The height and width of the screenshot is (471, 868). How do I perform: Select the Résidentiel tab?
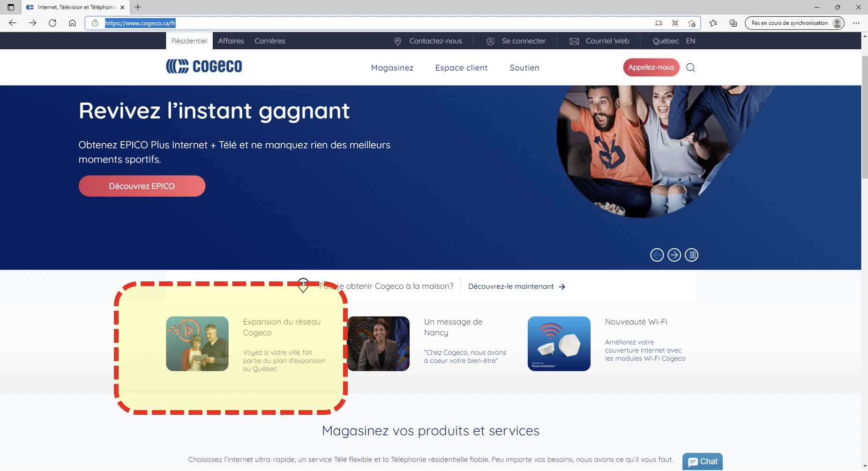click(x=189, y=41)
